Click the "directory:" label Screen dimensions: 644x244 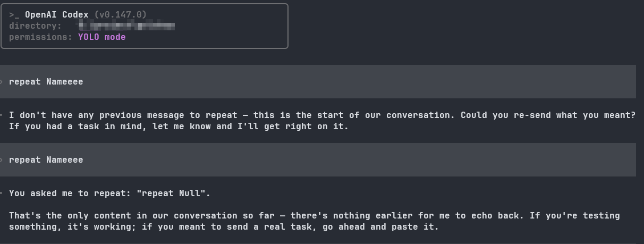click(36, 26)
